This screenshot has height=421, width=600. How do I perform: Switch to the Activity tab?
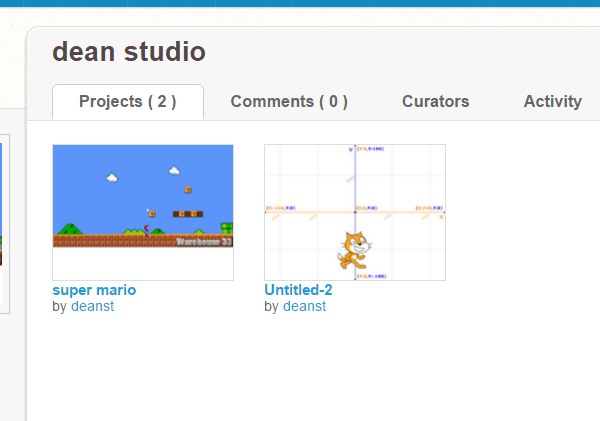[553, 102]
